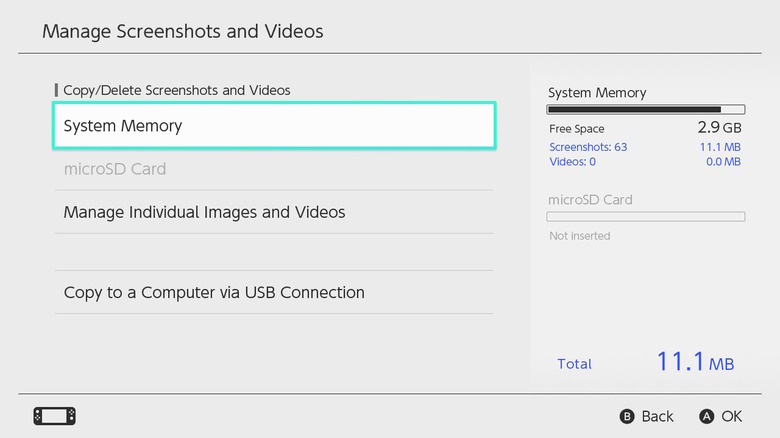
Task: Click the blue "Total" label
Action: (x=574, y=364)
